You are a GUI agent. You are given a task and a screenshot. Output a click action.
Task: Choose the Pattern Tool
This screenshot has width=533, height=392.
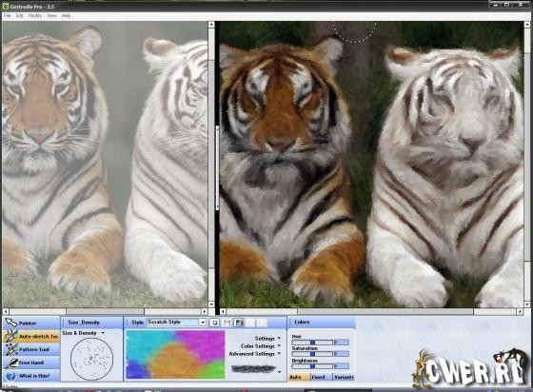coord(31,349)
